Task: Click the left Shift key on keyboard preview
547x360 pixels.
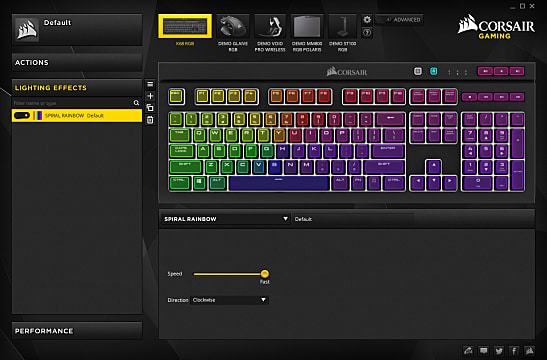Action: coord(185,167)
